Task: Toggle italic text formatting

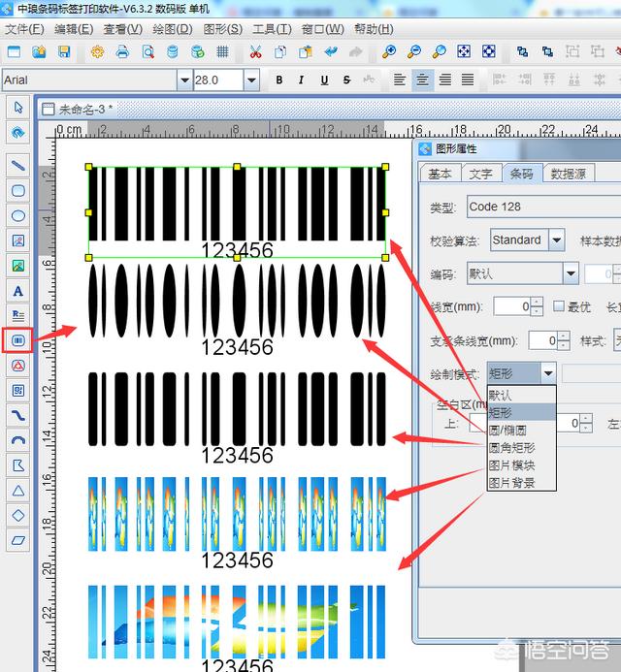Action: click(x=302, y=80)
